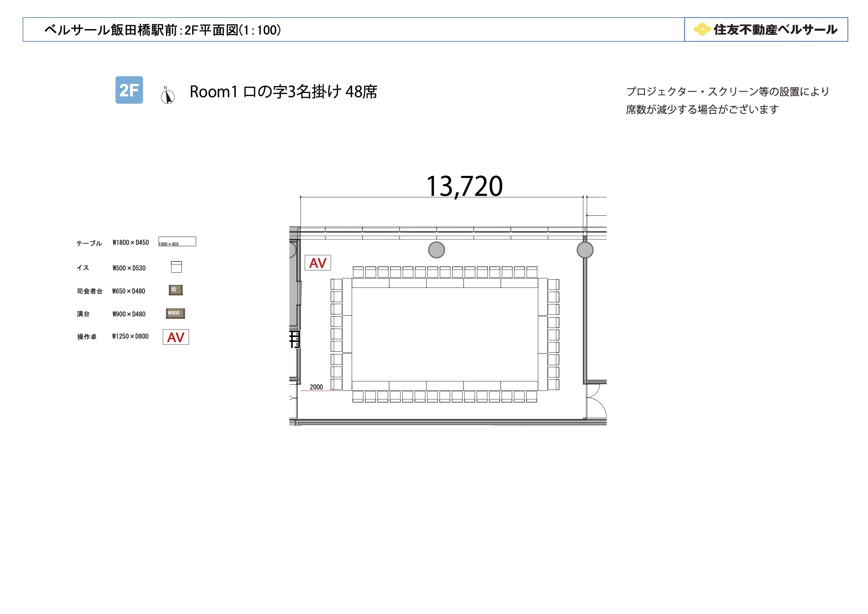868x614 pixels.
Task: Click the brown moderator stand legend symbol
Action: [176, 290]
